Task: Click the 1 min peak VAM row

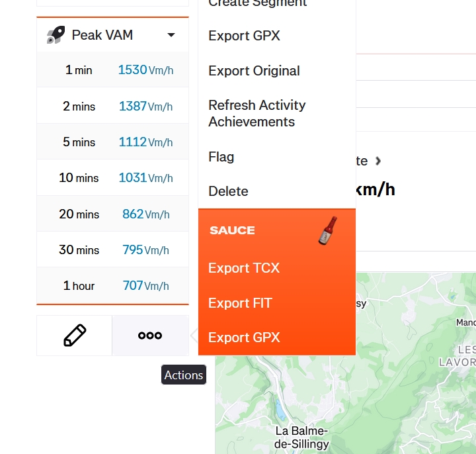Action: pyautogui.click(x=112, y=69)
